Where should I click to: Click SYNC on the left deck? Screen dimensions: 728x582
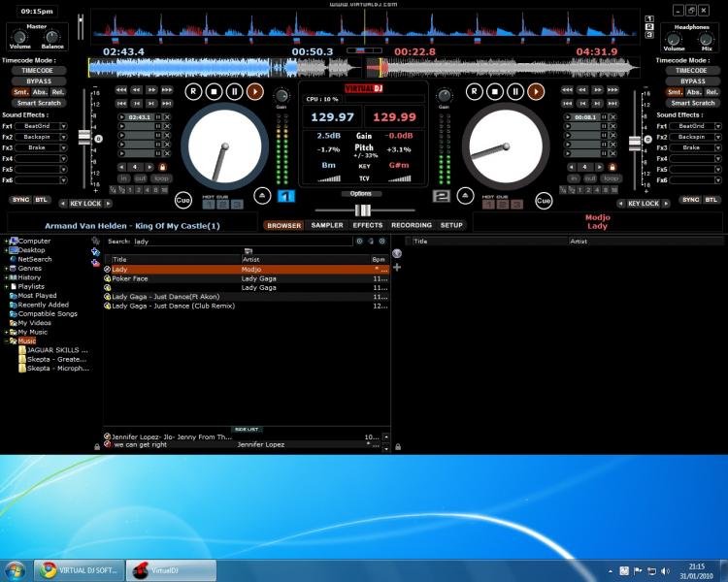(20, 200)
